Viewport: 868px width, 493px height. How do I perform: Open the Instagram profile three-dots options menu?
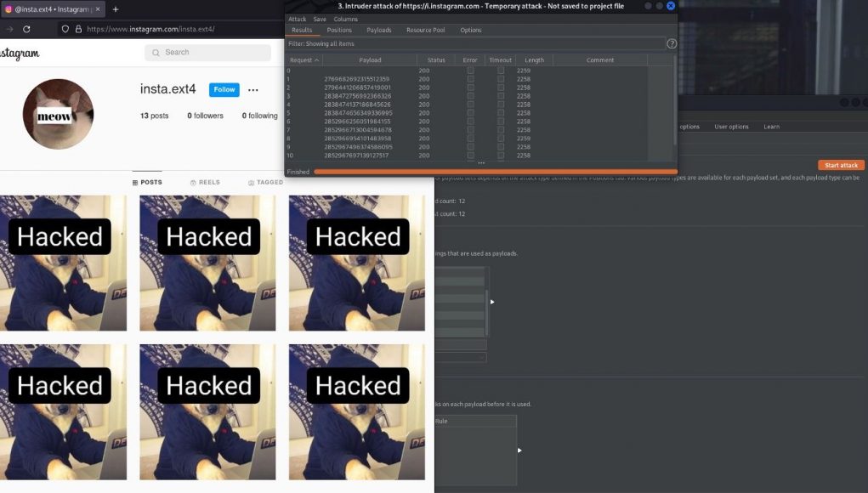coord(253,89)
